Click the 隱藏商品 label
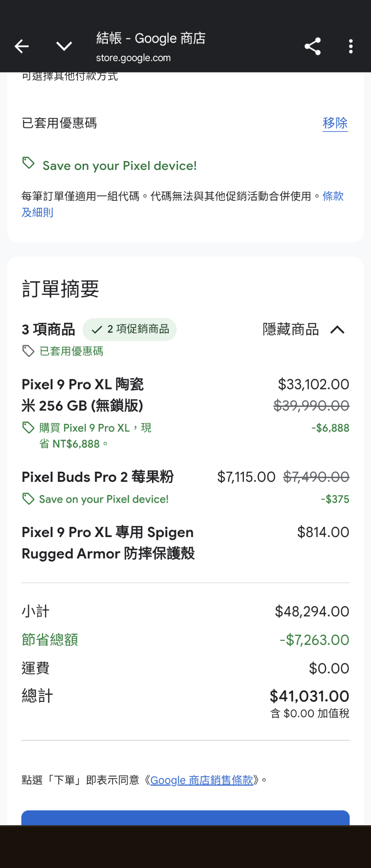The image size is (371, 868). (x=291, y=329)
